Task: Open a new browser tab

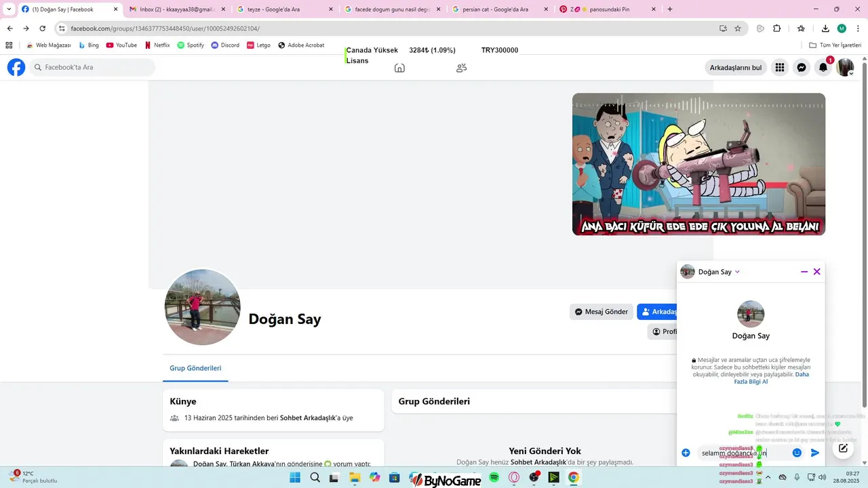Action: click(670, 9)
